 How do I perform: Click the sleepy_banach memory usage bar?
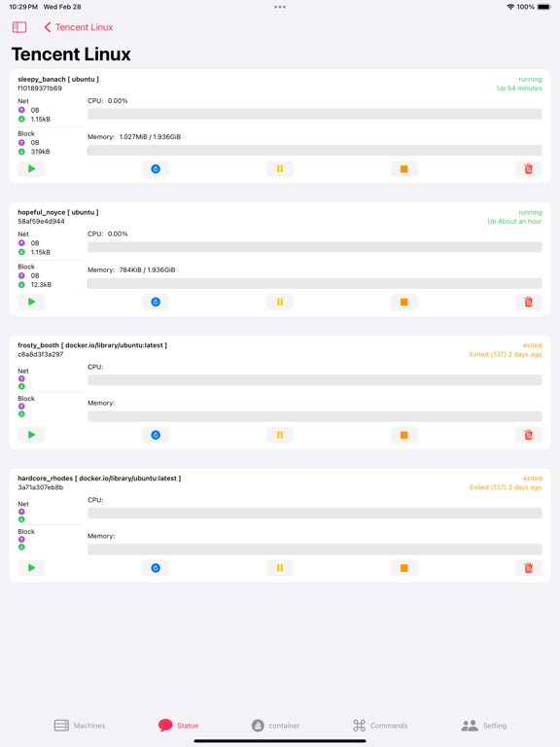(315, 150)
